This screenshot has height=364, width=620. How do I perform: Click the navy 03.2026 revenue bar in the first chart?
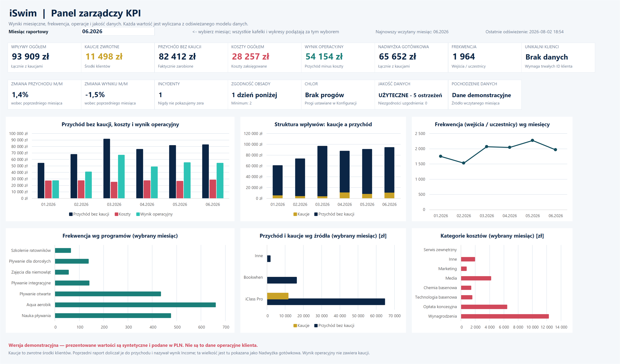tap(107, 169)
